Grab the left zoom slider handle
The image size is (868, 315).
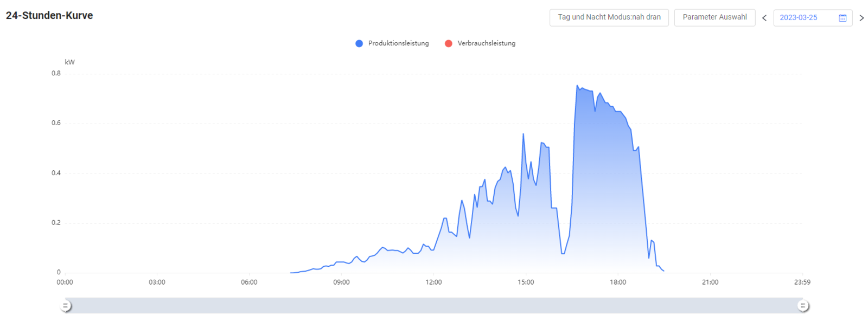(x=66, y=306)
